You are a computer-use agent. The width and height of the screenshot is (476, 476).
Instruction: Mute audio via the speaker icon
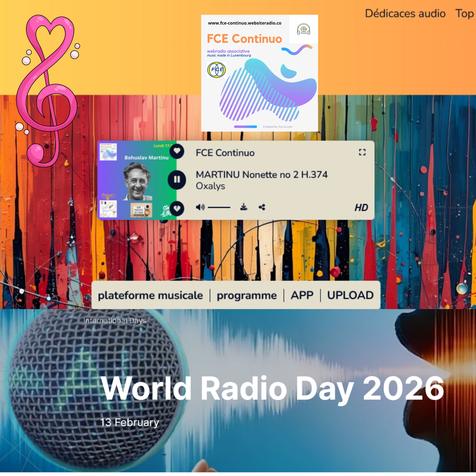200,207
